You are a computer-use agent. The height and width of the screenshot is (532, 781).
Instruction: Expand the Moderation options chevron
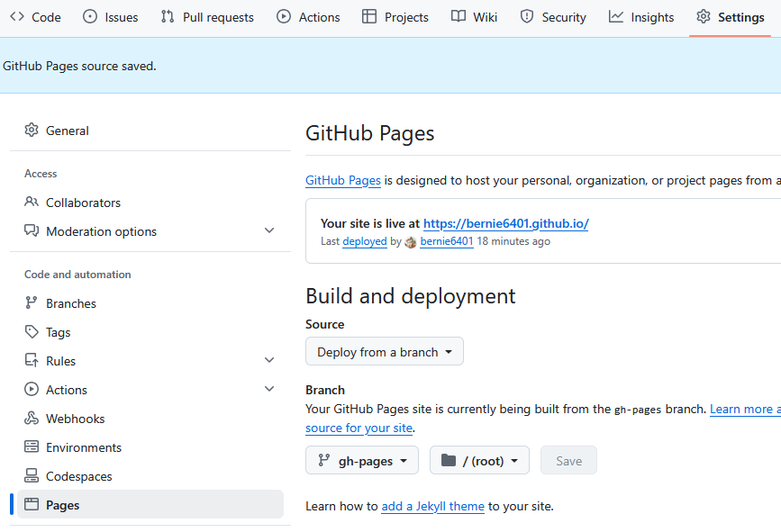point(269,230)
